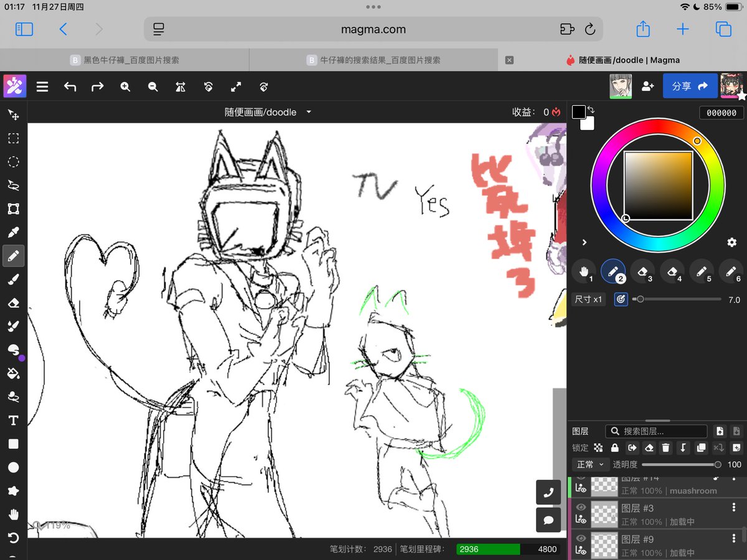Open the 尺寸 x1 size multiplier

point(588,299)
